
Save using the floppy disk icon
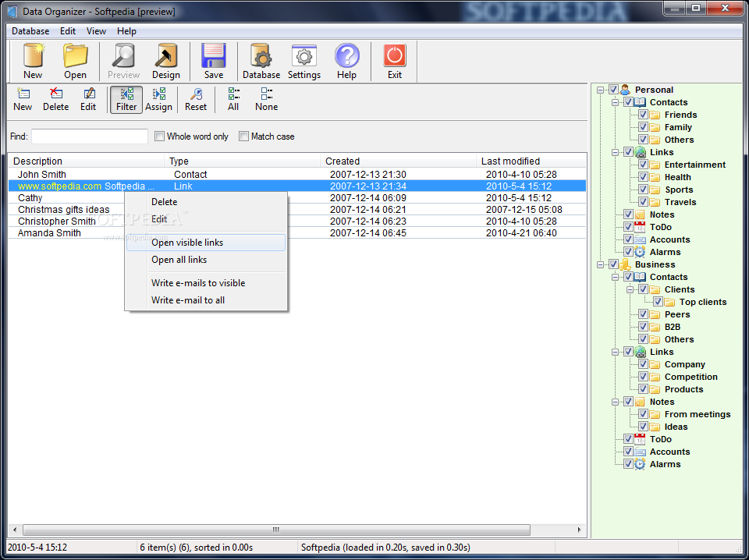coord(214,61)
